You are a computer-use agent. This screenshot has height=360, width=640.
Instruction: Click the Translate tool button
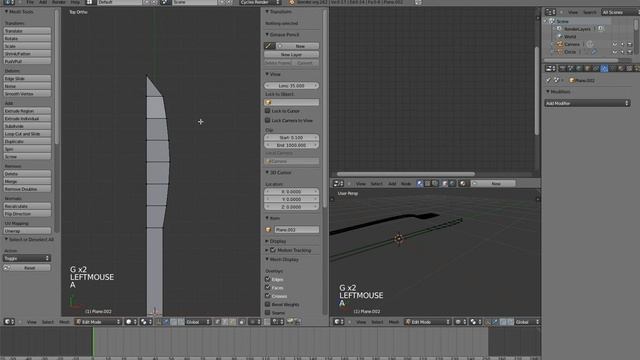pyautogui.click(x=27, y=31)
